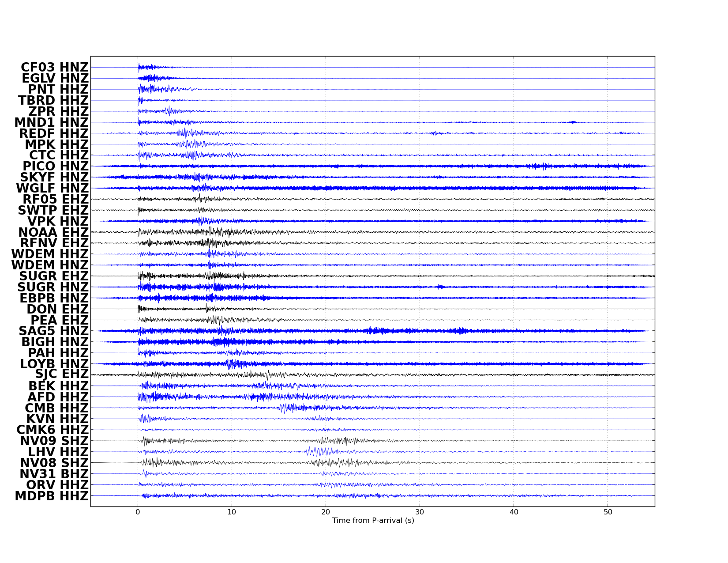Image resolution: width=728 pixels, height=563 pixels.
Task: Select the NOAA EHZ station label
Action: pyautogui.click(x=53, y=233)
